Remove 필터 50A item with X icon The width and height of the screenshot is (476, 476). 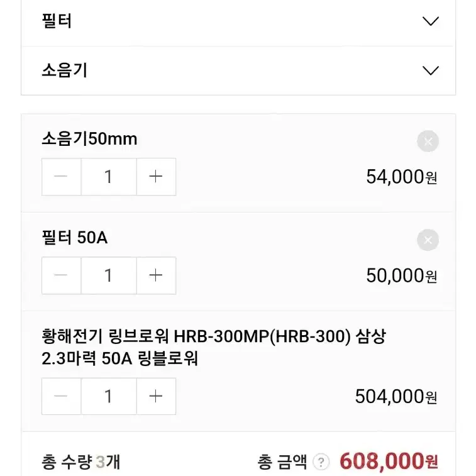pyautogui.click(x=428, y=240)
